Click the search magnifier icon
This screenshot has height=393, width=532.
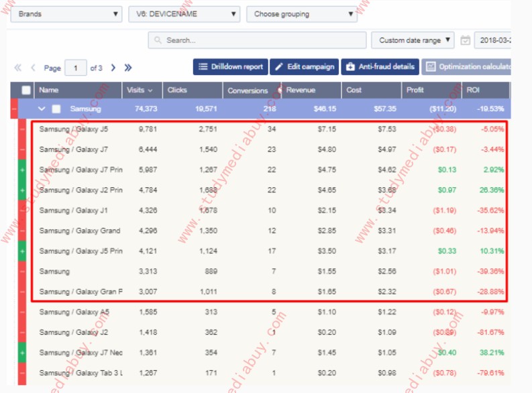coord(158,40)
